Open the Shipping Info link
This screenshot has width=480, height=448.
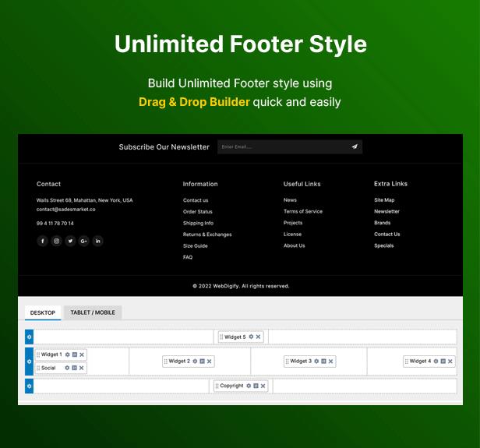click(199, 223)
